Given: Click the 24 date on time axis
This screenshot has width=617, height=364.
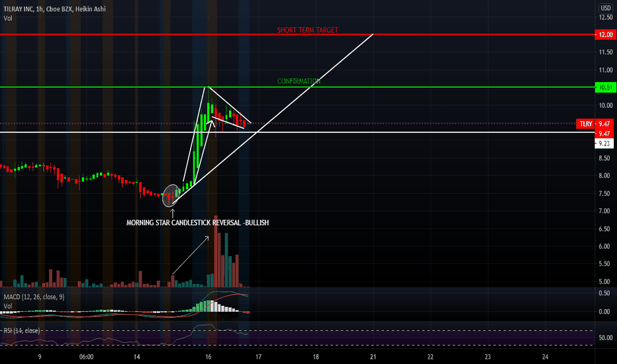Looking at the screenshot, I should (545, 357).
